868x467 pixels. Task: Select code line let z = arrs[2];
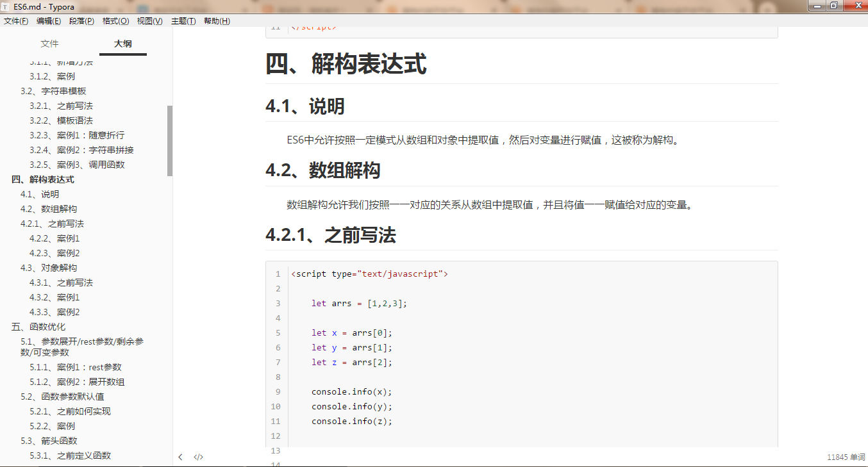click(x=352, y=363)
